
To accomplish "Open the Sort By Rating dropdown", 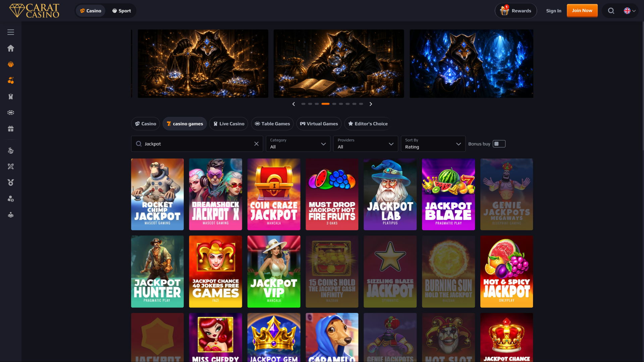I will 433,144.
